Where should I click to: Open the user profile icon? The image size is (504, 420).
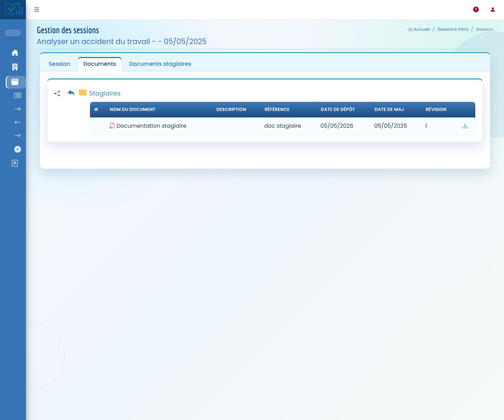pyautogui.click(x=493, y=9)
